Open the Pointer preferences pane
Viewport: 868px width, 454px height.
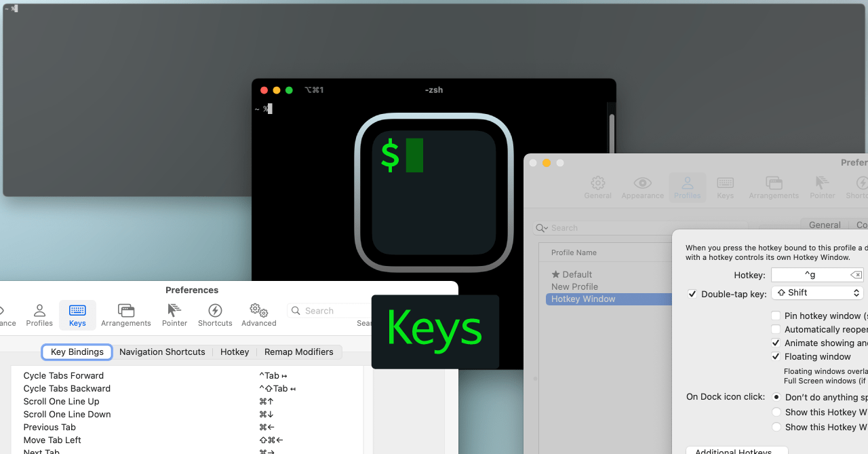point(174,314)
